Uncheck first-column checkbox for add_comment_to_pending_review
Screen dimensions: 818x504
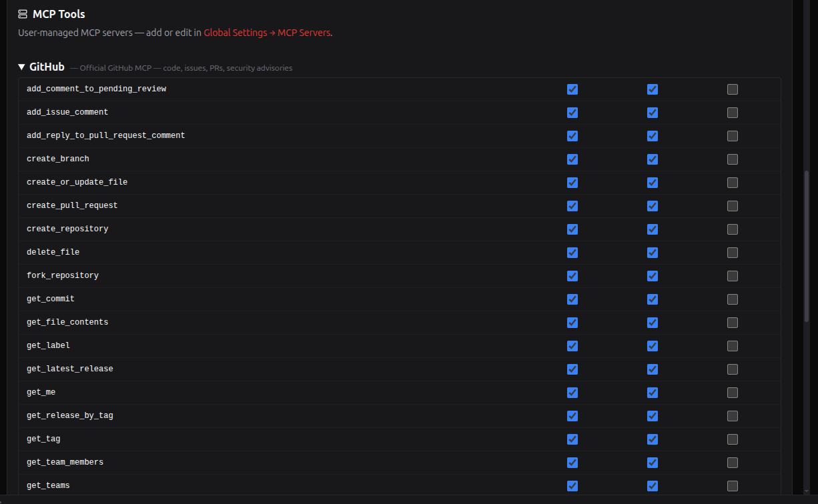point(572,89)
